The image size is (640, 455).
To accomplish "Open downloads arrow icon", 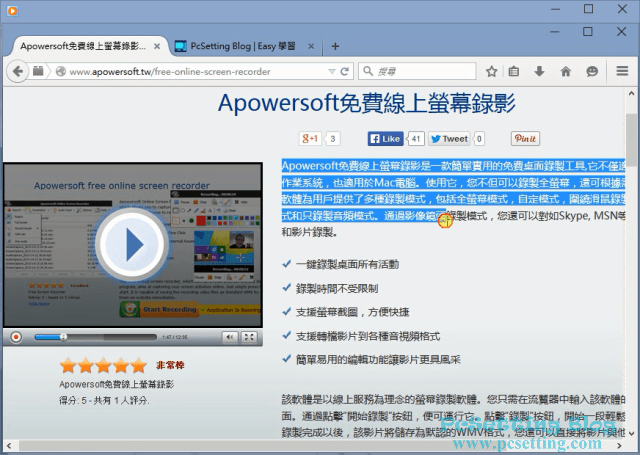I will 539,71.
